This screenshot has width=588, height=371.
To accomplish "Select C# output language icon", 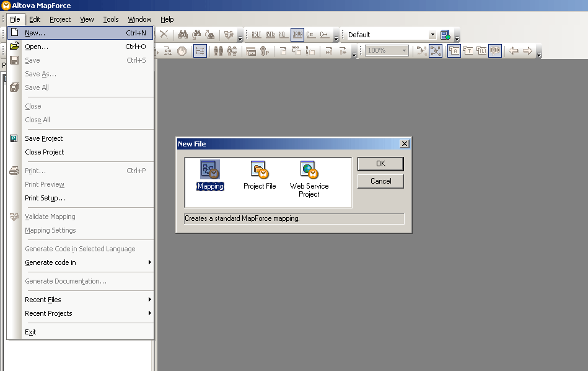I will click(310, 35).
